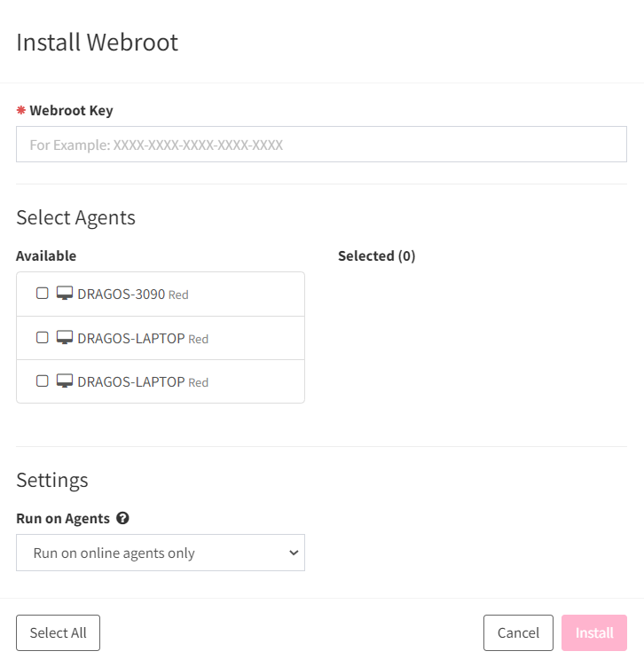The image size is (644, 667).
Task: Click the Available list heading
Action: (46, 255)
